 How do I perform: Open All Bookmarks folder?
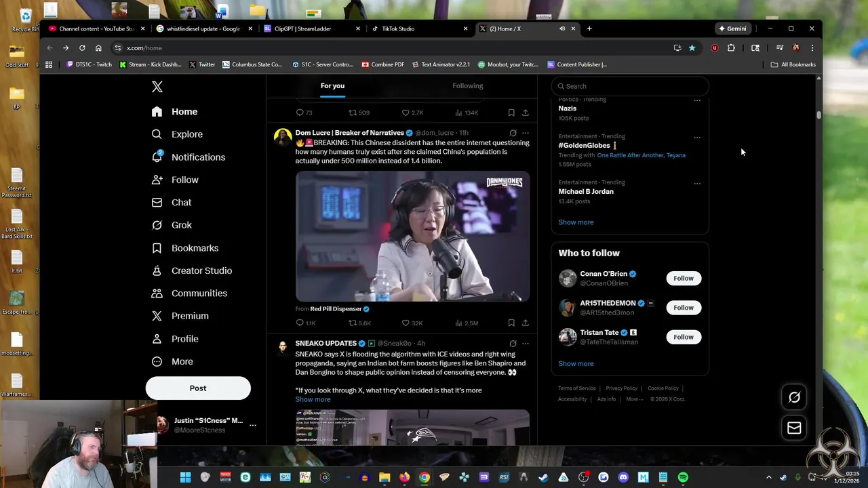pyautogui.click(x=793, y=64)
